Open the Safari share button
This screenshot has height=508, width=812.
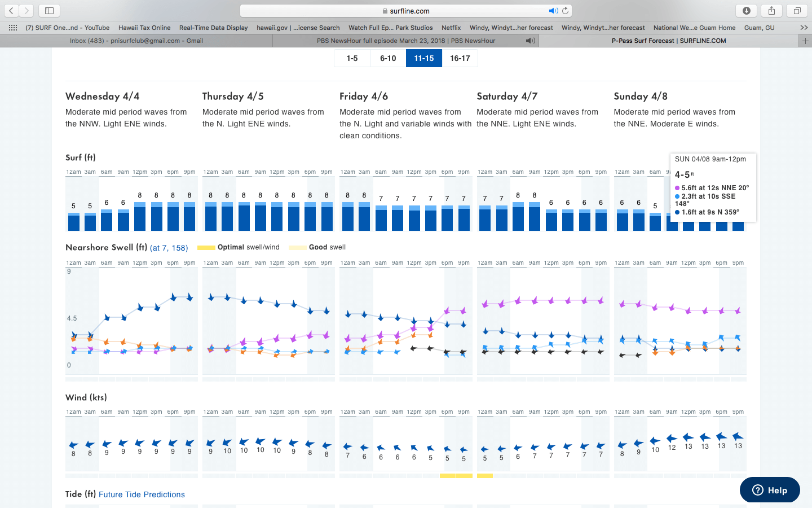(x=771, y=11)
